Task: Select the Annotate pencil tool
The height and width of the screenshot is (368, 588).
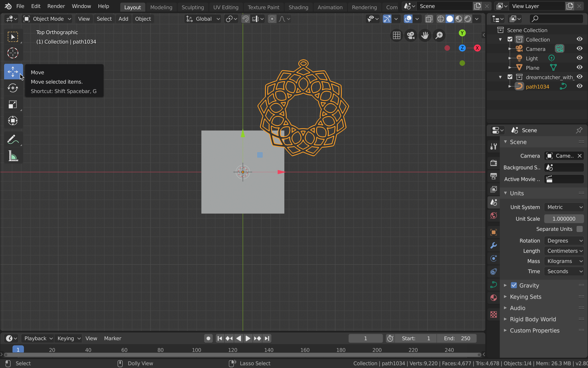Action: click(13, 139)
